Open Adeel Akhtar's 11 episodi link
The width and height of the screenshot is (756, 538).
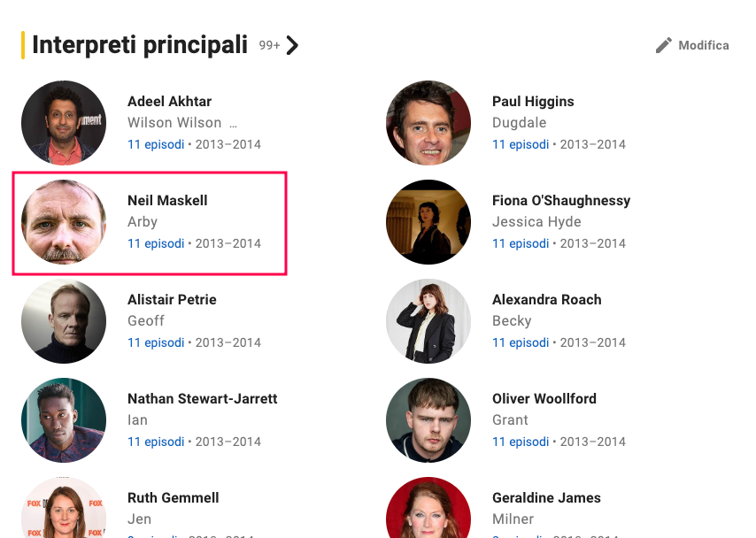point(156,144)
